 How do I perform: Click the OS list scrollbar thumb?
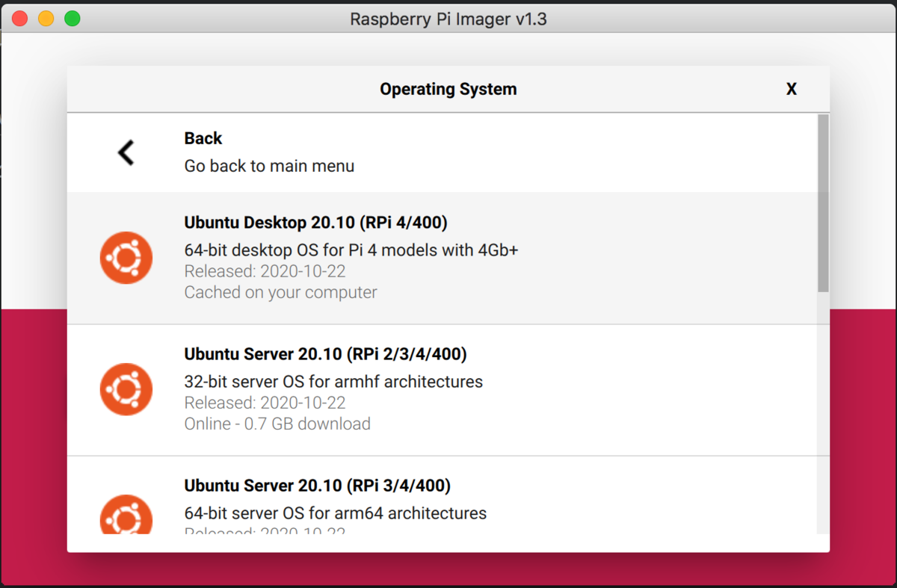click(x=823, y=203)
